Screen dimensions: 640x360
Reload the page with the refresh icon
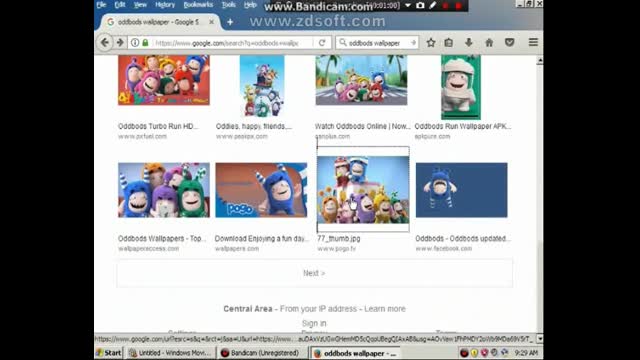(322, 42)
